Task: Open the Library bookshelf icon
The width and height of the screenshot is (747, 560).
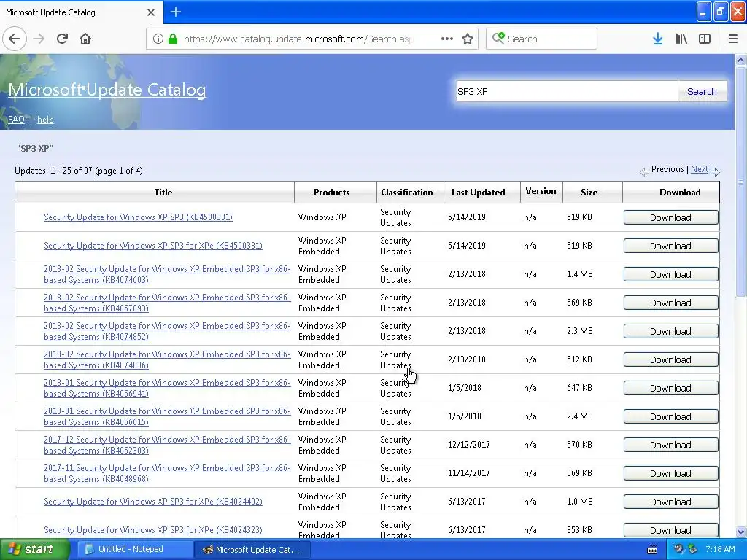Action: pyautogui.click(x=681, y=39)
